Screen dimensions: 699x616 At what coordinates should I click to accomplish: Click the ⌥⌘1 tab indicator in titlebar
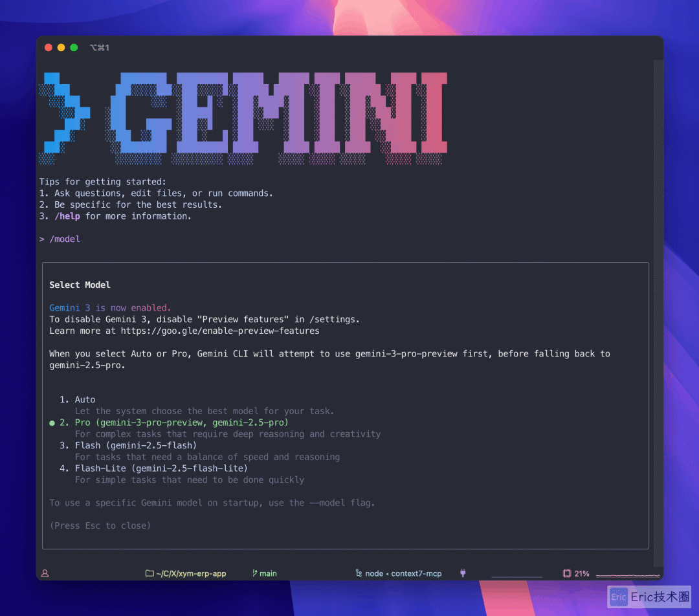click(100, 47)
